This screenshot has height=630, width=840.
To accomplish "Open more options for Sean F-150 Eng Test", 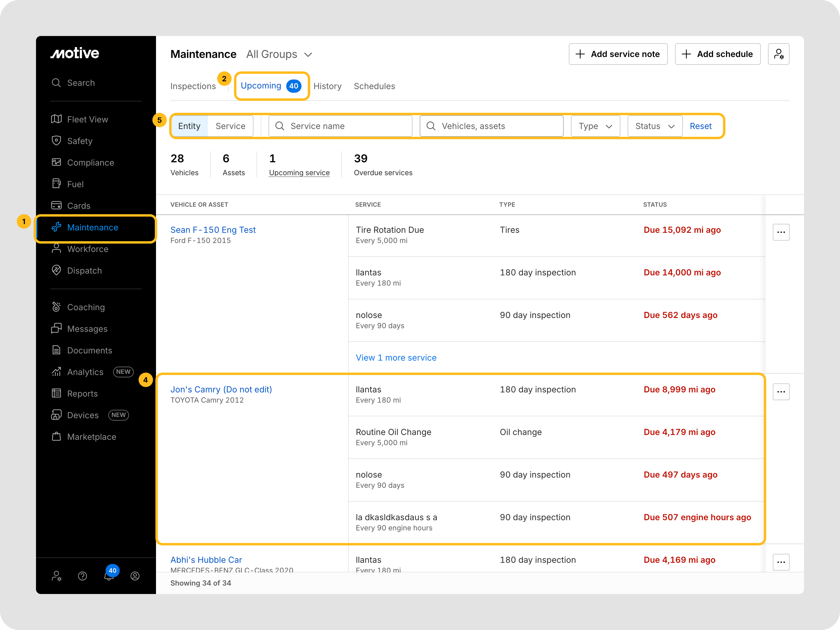I will click(x=781, y=232).
